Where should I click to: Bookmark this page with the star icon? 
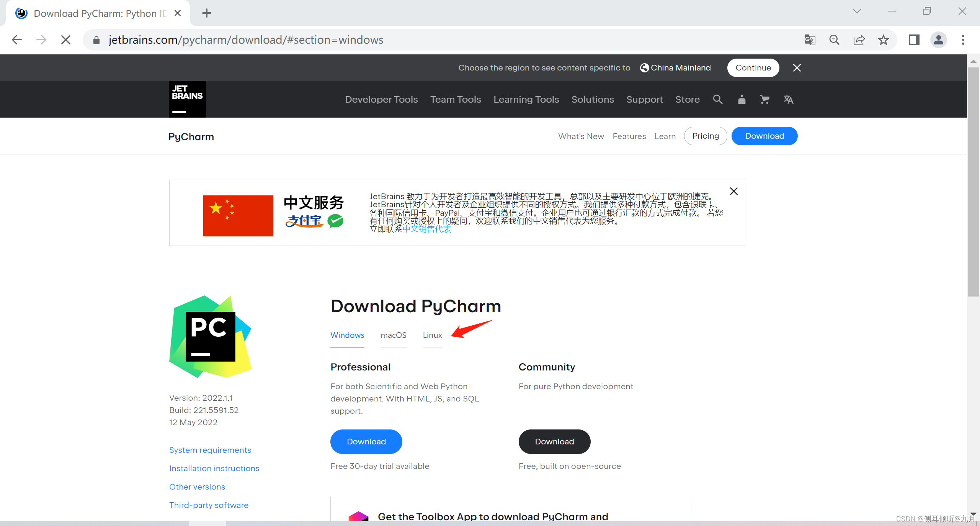pyautogui.click(x=884, y=40)
